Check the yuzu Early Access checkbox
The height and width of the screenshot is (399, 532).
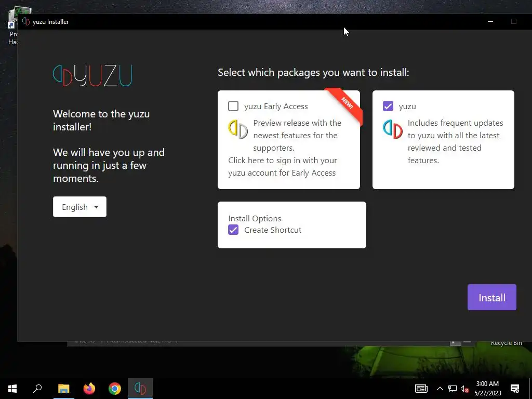click(233, 106)
